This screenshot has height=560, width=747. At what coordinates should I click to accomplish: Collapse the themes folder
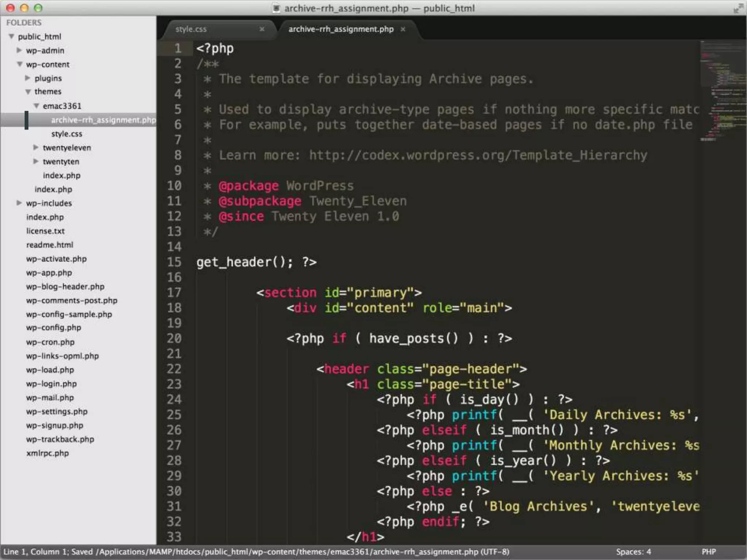pyautogui.click(x=28, y=92)
